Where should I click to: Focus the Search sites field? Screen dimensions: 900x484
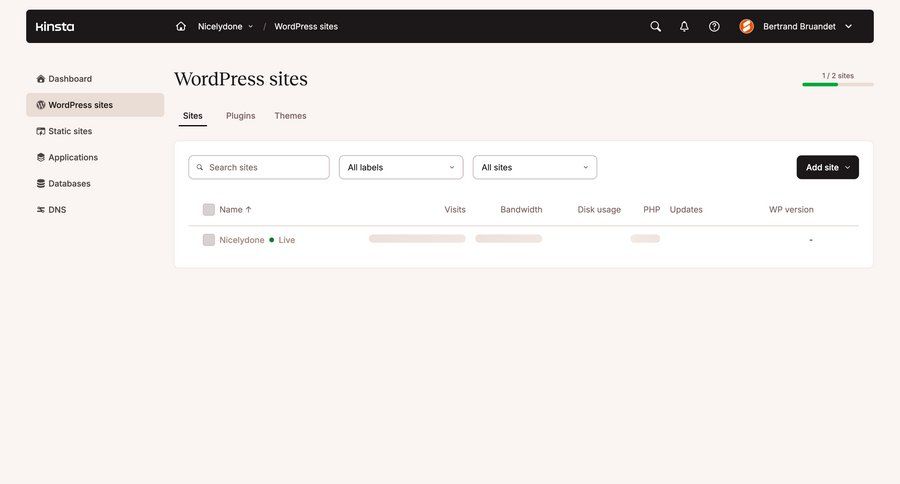coord(259,167)
